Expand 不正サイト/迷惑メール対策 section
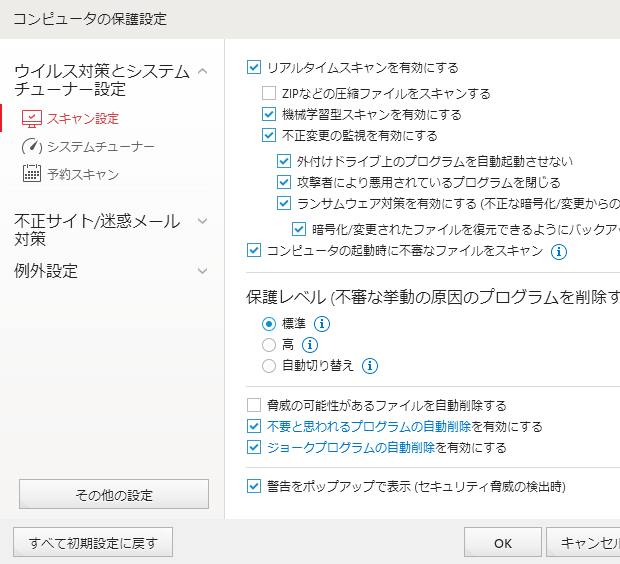 [203, 221]
